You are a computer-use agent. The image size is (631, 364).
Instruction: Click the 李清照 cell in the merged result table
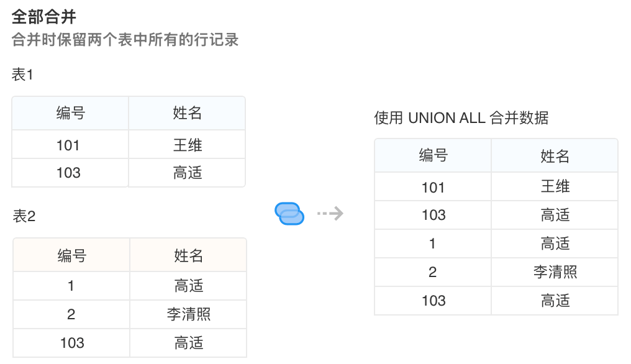(x=555, y=272)
